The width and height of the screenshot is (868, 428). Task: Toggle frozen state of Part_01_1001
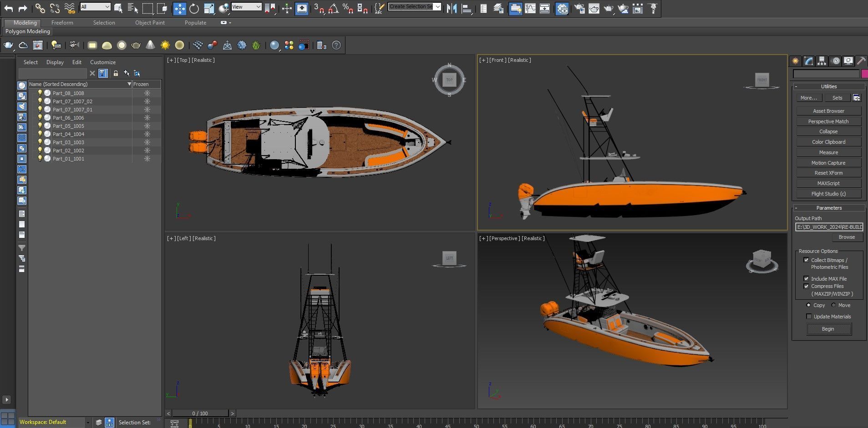pyautogui.click(x=147, y=159)
